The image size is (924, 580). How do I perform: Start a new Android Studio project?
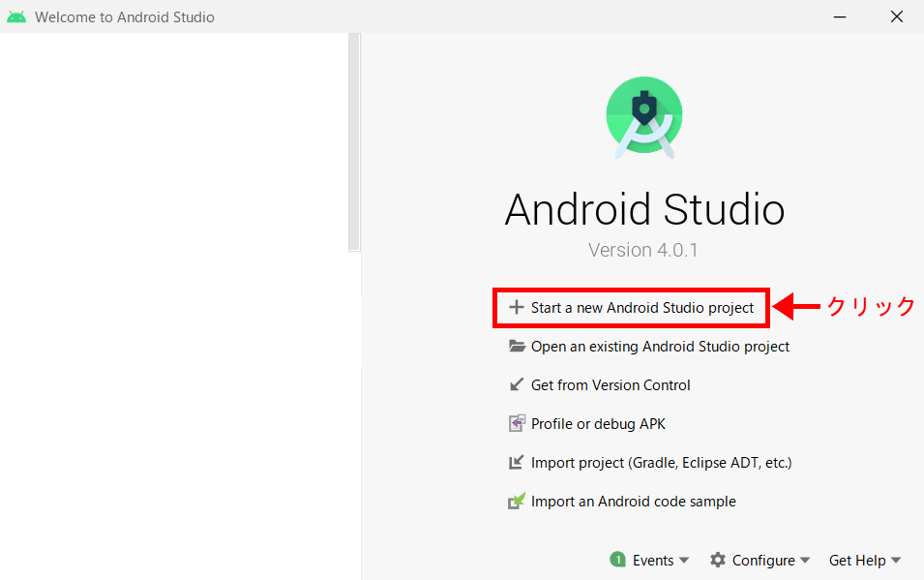[642, 308]
